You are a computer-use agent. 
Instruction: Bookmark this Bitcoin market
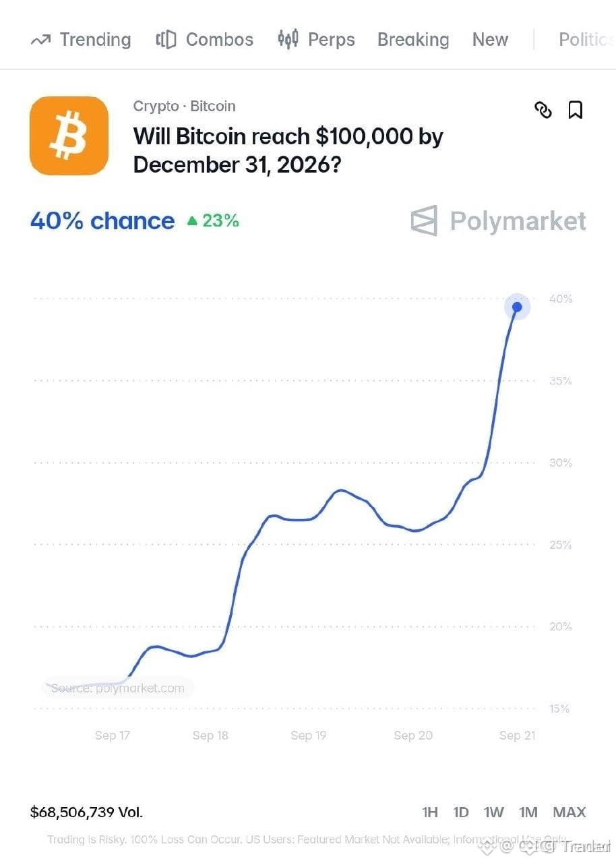pos(575,109)
